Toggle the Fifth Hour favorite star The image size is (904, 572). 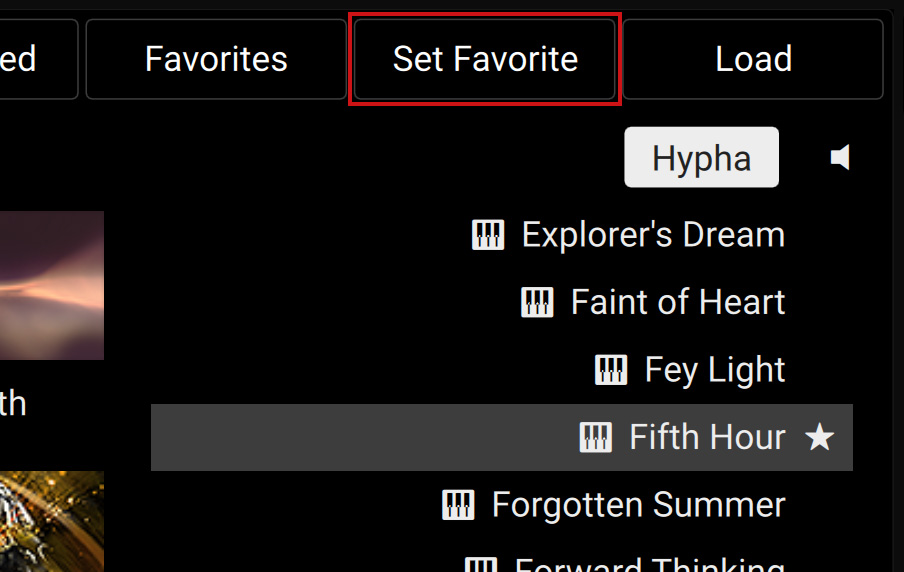(x=820, y=437)
